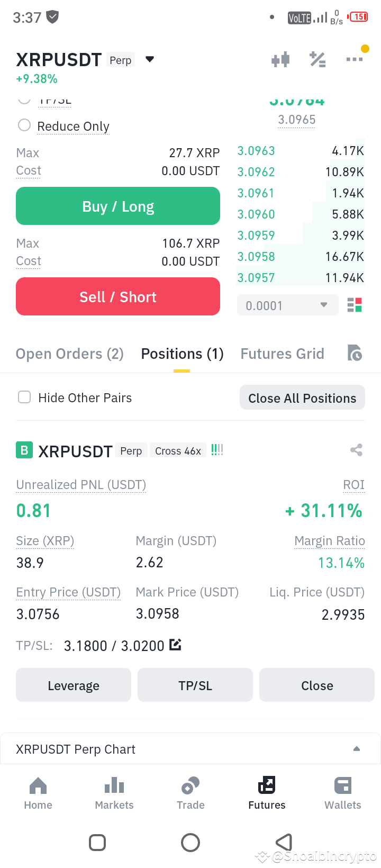Viewport: 381px width, 868px height.
Task: Open the three-dot more options menu
Action: point(355,59)
